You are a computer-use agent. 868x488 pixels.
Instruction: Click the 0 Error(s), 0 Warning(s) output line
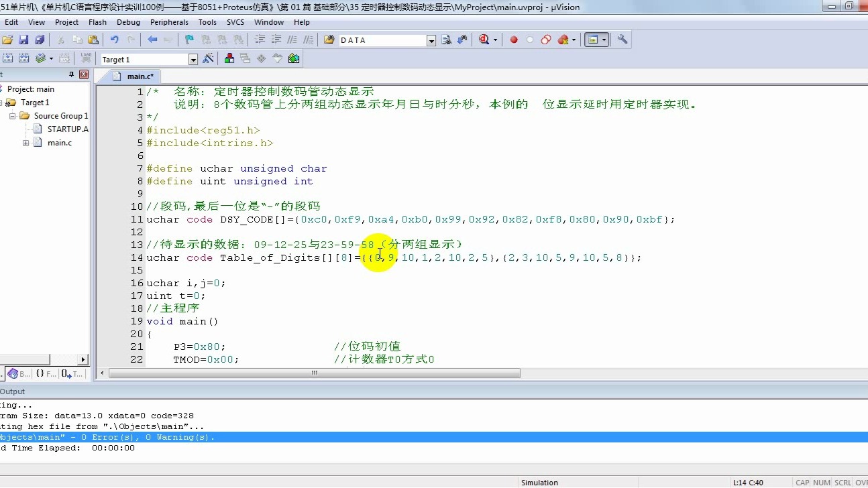tap(434, 437)
